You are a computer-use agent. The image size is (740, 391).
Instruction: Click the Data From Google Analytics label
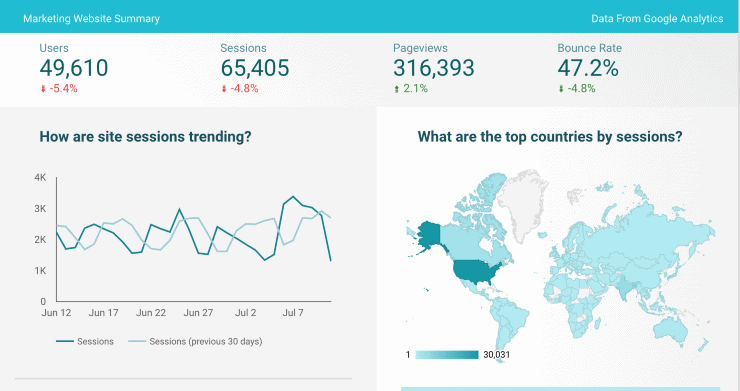657,18
